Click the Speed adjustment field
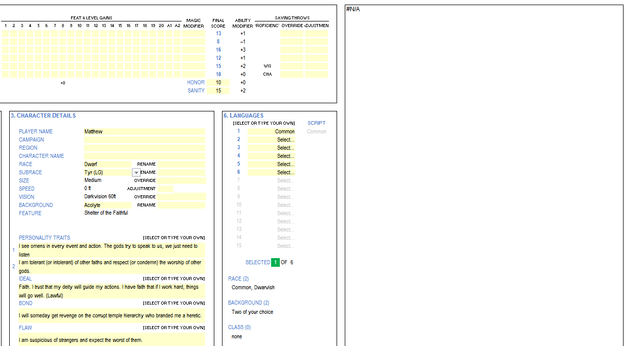Image resolution: width=644 pixels, height=346 pixels. 165,189
